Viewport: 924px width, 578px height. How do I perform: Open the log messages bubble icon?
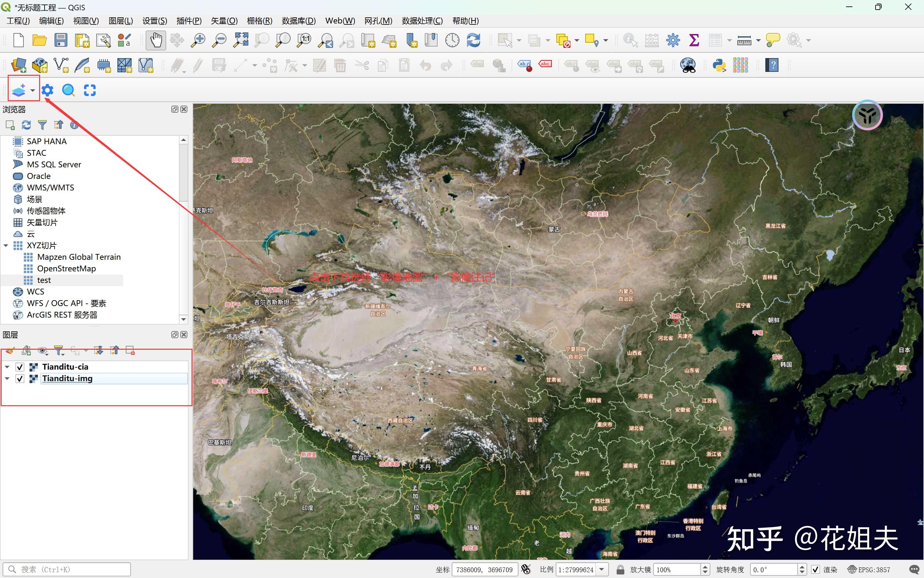(915, 570)
